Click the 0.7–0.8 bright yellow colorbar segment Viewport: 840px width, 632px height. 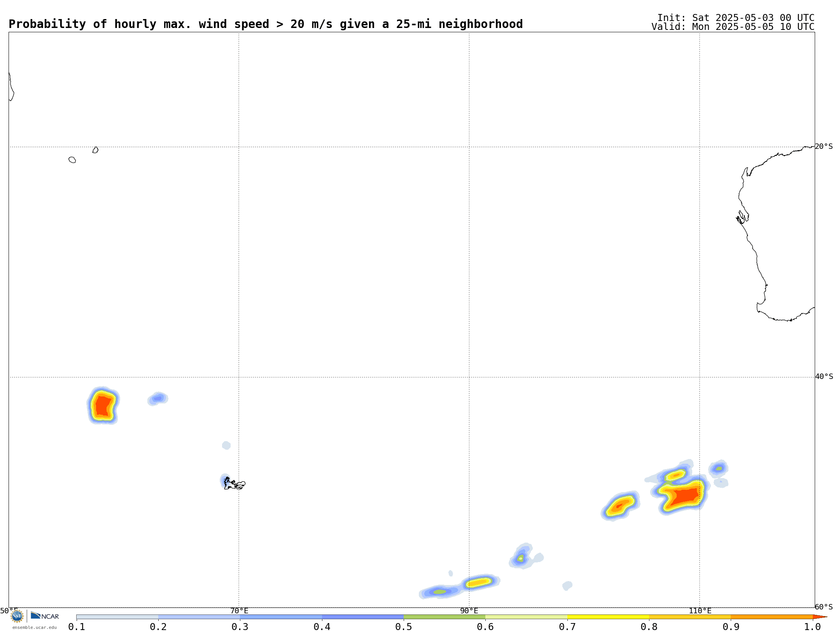[x=608, y=617]
